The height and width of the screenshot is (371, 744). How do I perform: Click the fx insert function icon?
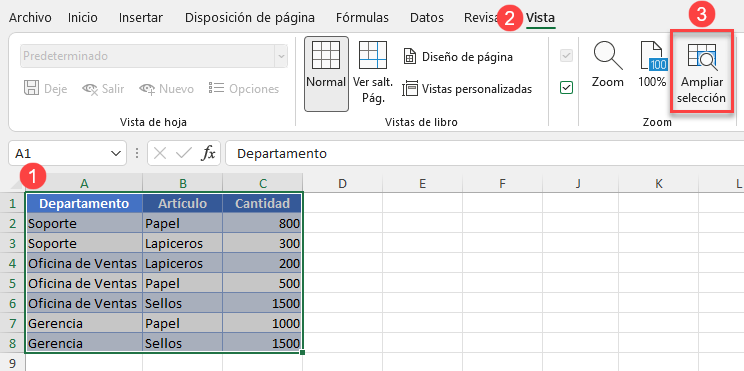(x=208, y=153)
